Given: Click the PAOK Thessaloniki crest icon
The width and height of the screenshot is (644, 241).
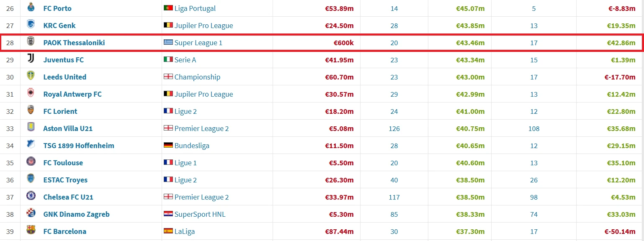Looking at the screenshot, I should point(31,42).
